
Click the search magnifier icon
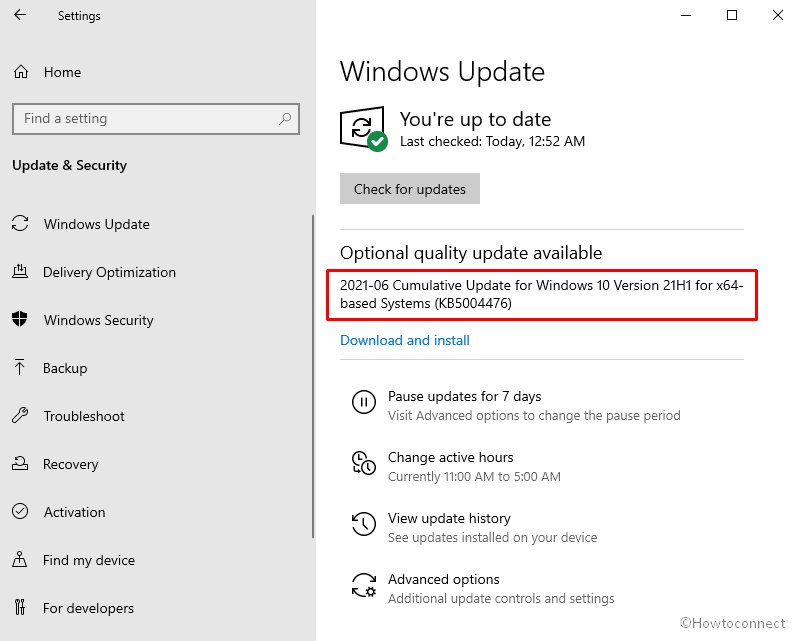click(x=285, y=118)
